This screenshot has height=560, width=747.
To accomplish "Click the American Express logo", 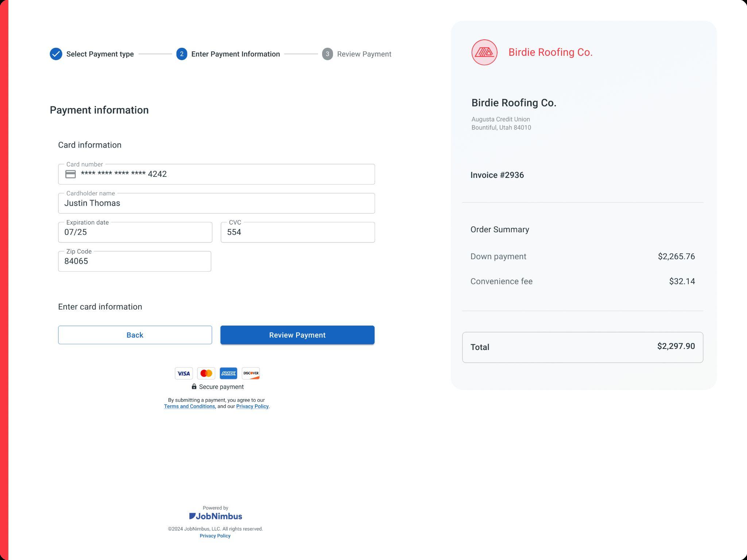I will click(229, 373).
